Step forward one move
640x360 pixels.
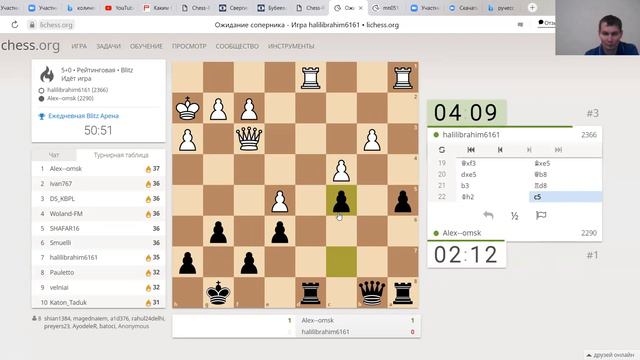click(529, 150)
